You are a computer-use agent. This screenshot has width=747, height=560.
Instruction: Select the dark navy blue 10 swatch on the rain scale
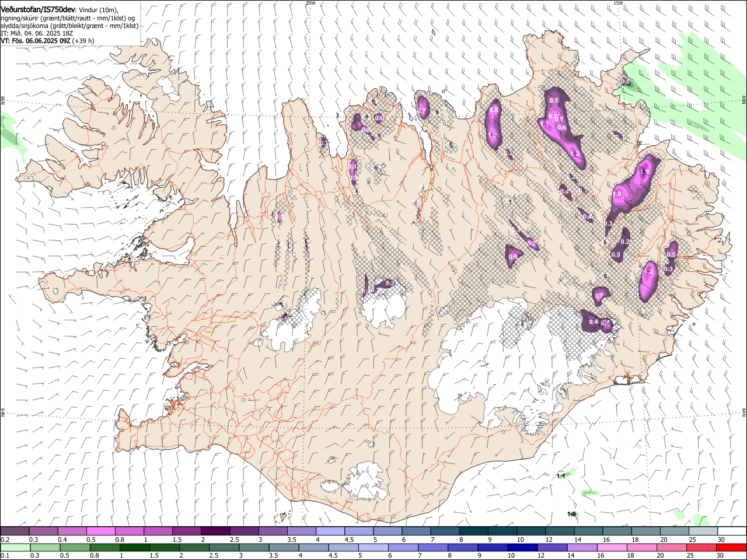522,547
